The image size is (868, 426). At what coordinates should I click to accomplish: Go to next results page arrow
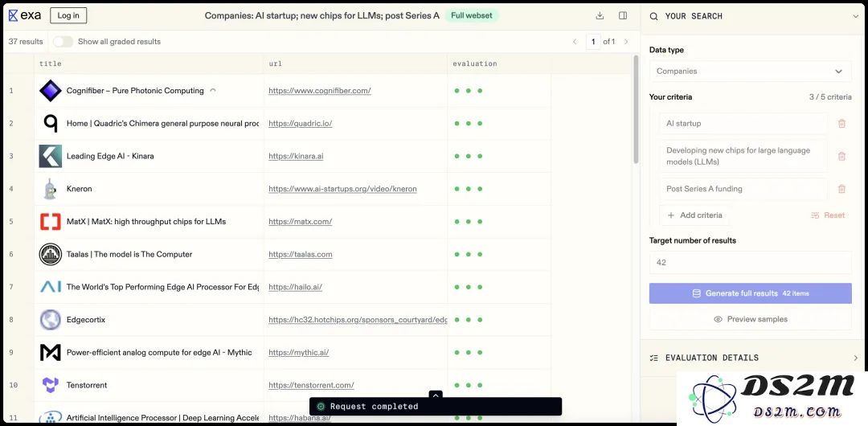tap(626, 42)
